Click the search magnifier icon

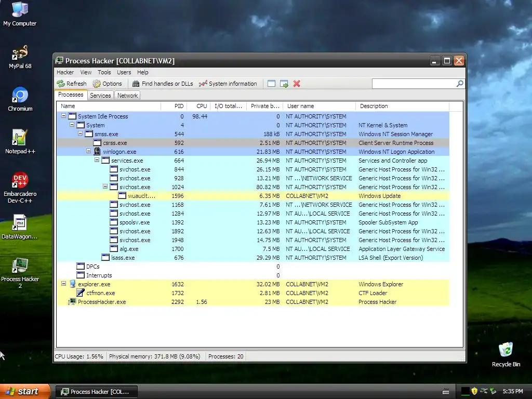[x=460, y=84]
